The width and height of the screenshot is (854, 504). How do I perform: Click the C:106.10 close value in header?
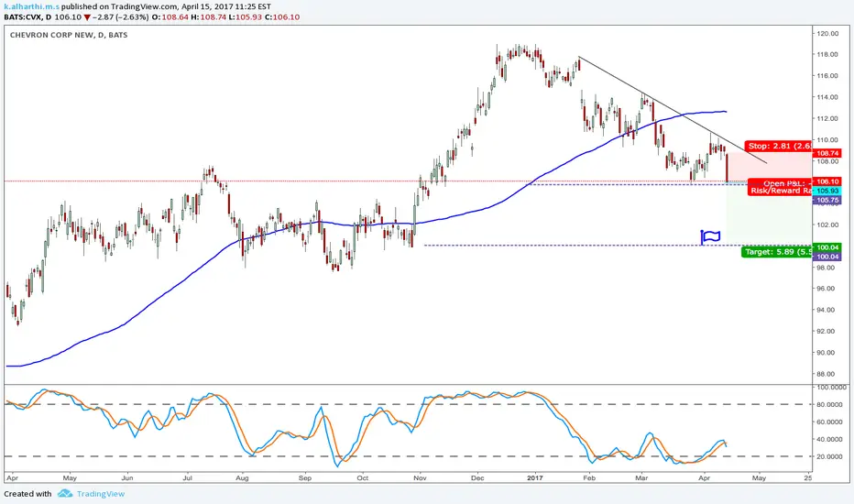coord(282,16)
